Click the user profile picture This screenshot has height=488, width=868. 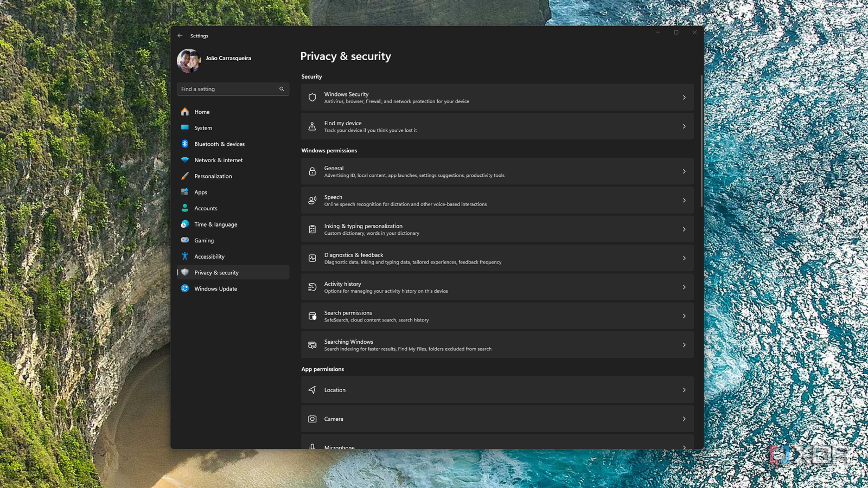click(189, 61)
